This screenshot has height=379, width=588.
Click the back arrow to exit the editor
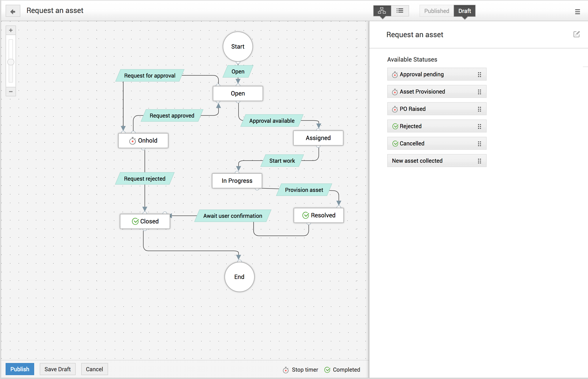click(x=13, y=11)
